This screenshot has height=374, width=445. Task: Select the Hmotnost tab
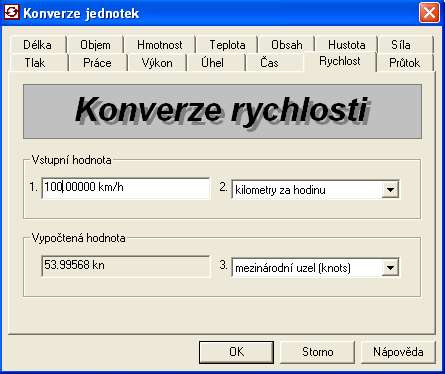pos(160,45)
